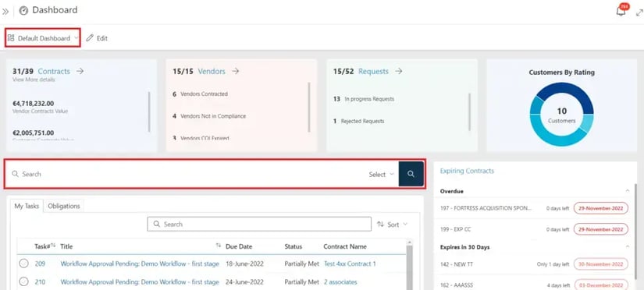Screen dimensions: 644x290
Task: Click the 24-June-2022 due date cell
Action: pyautogui.click(x=244, y=281)
